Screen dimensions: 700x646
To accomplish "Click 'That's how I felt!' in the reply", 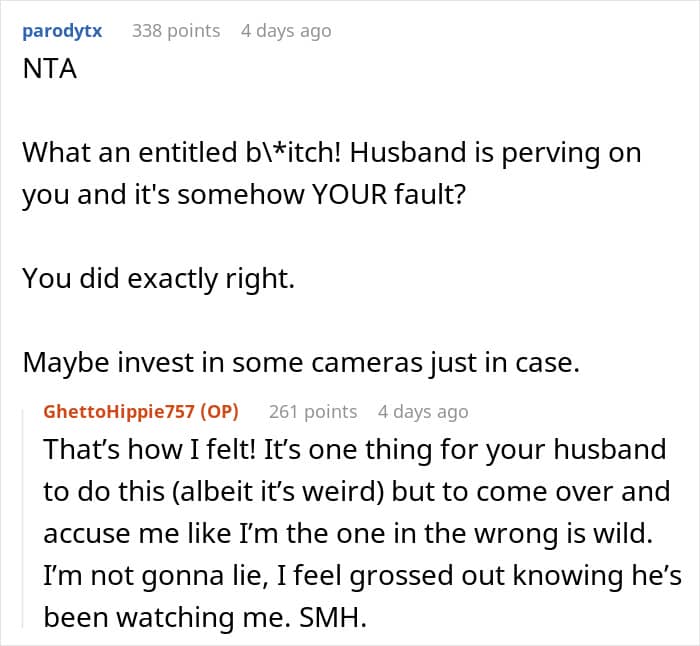I will (149, 449).
